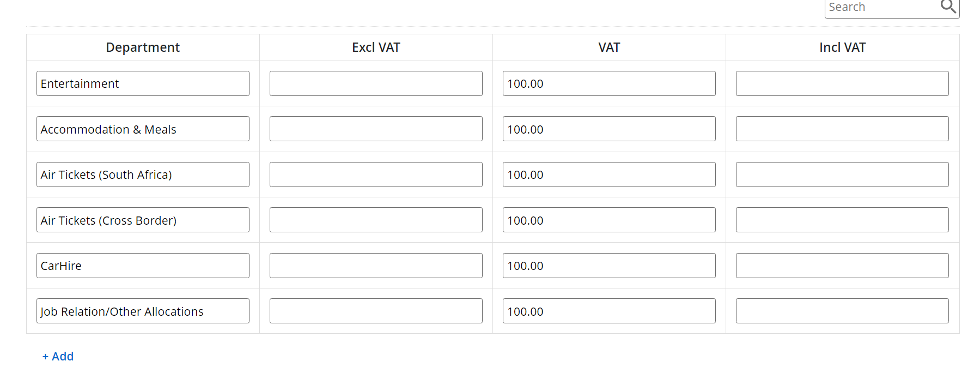980x379 pixels.
Task: Click the VAT amount field for Entertainment
Action: point(609,83)
